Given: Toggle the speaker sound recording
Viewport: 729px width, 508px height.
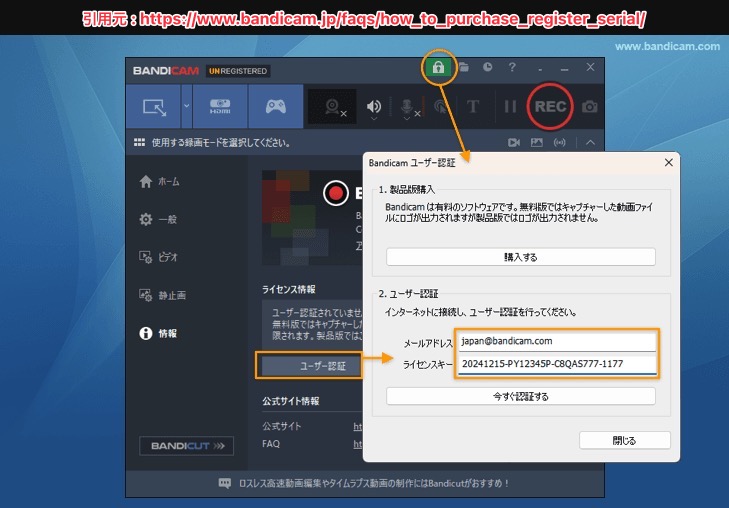Looking at the screenshot, I should point(374,106).
